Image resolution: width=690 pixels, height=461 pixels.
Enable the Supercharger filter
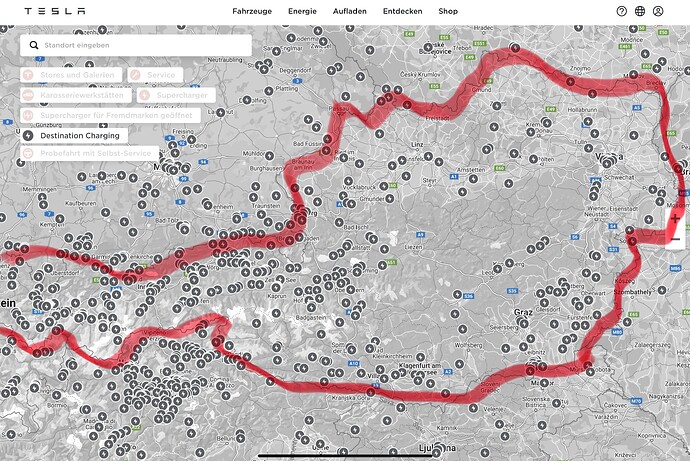click(176, 95)
